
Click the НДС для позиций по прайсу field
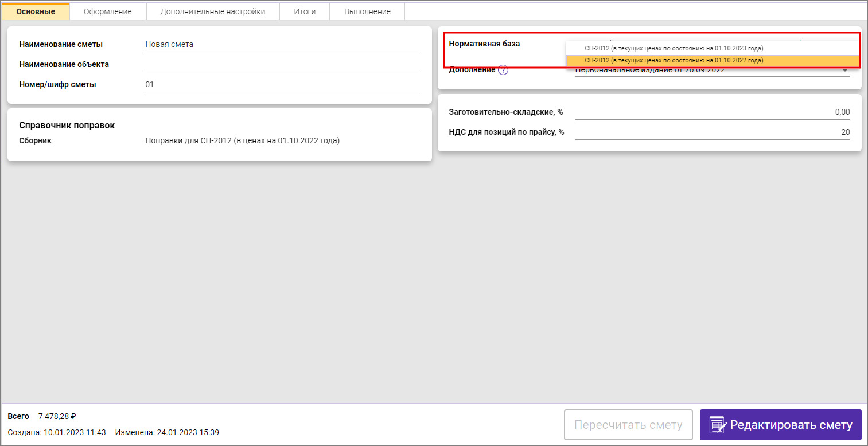[x=712, y=132]
